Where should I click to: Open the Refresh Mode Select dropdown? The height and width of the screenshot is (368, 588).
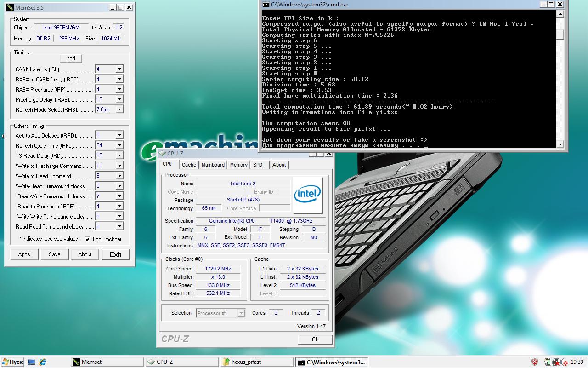[x=119, y=109]
